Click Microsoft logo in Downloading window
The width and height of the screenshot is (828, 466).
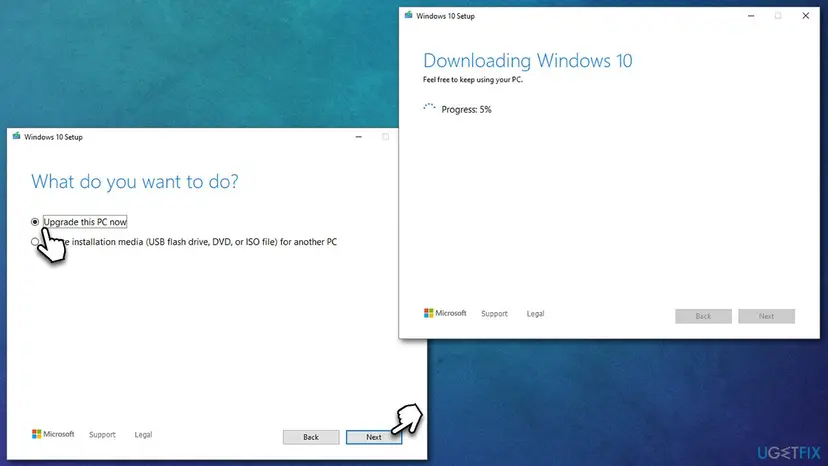click(445, 313)
